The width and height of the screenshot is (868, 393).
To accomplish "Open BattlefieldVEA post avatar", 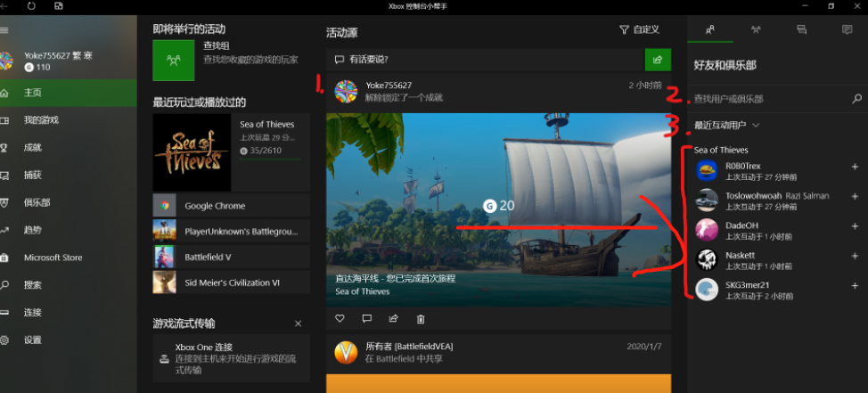I will [346, 353].
